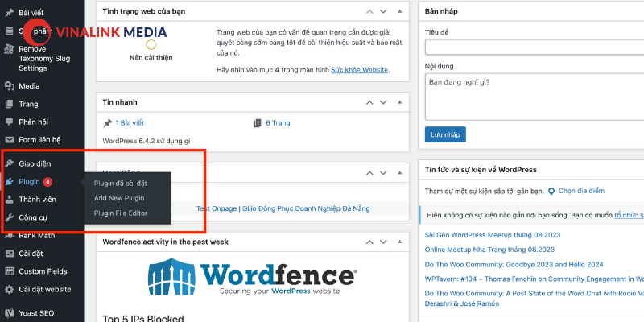This screenshot has height=322, width=644.
Task: Move Hoạt Động panel down
Action: pyautogui.click(x=383, y=173)
